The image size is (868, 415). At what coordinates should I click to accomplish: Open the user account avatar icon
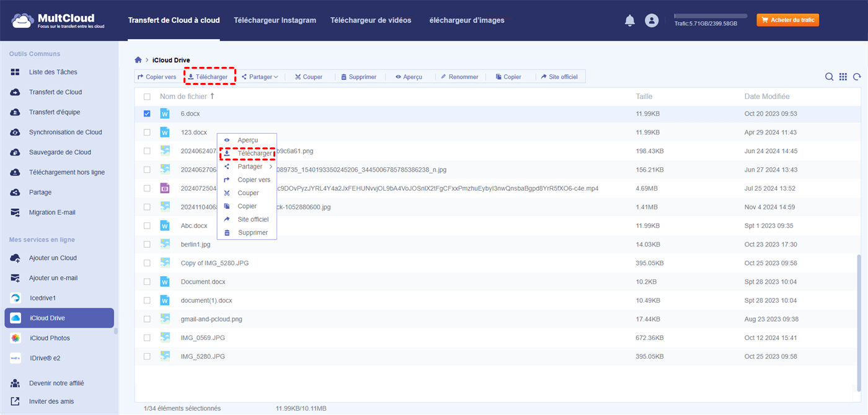coord(652,20)
